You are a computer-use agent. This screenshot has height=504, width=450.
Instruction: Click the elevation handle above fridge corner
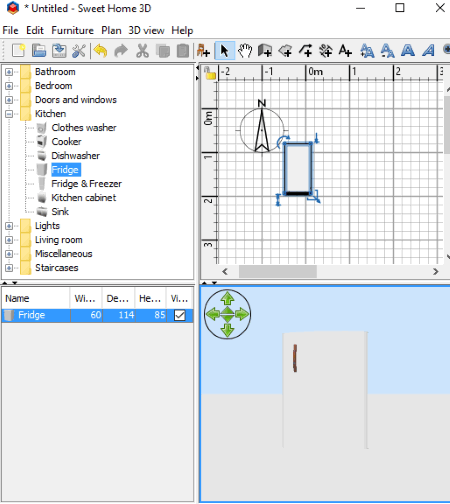point(317,138)
